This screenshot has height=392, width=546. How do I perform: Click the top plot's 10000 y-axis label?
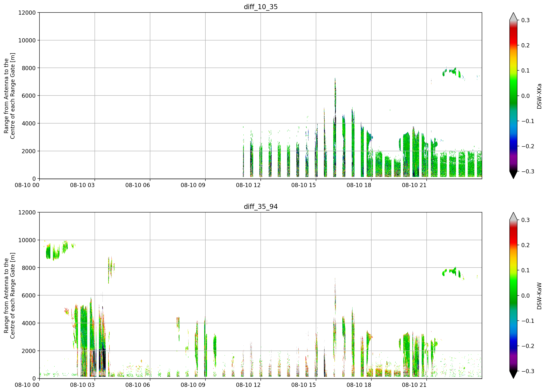[x=27, y=40]
